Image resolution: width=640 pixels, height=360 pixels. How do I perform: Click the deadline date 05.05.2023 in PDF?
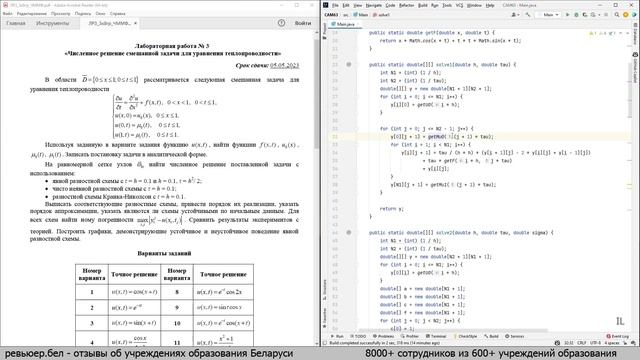[284, 65]
